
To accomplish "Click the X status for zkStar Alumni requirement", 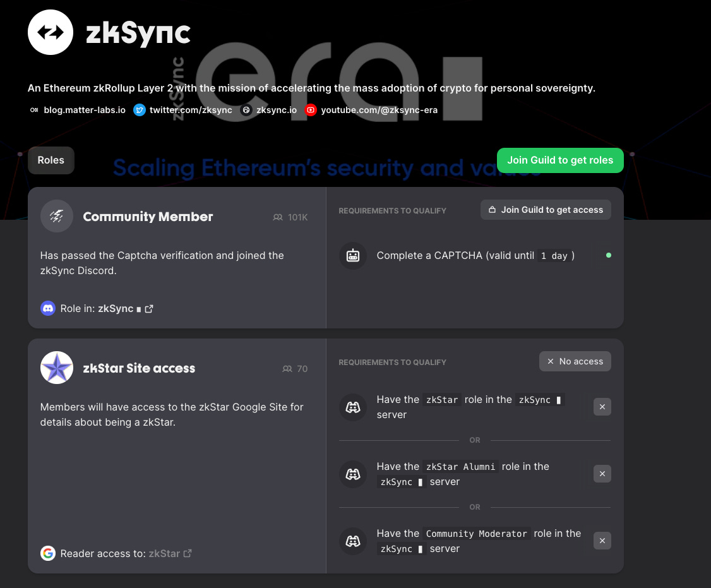I will 602,474.
